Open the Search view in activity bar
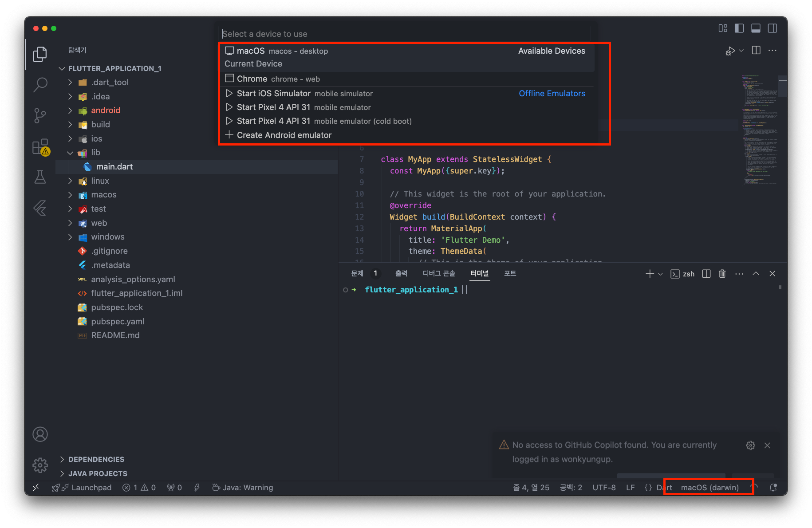 [40, 85]
